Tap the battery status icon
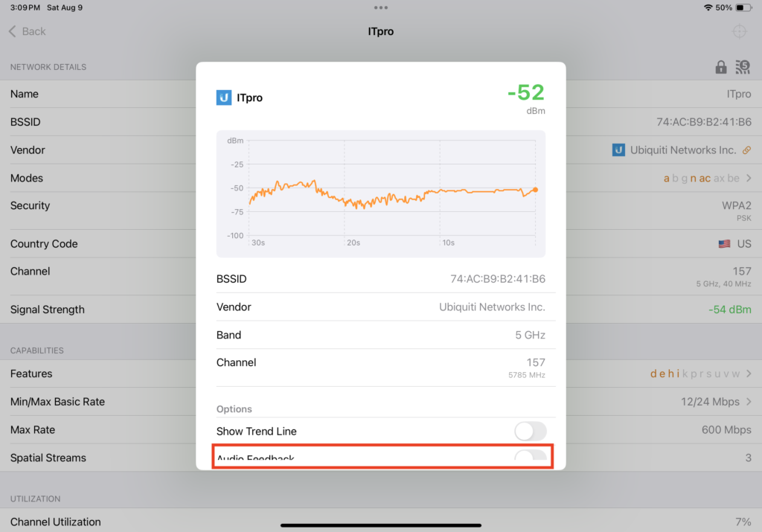The height and width of the screenshot is (532, 762). (743, 7)
